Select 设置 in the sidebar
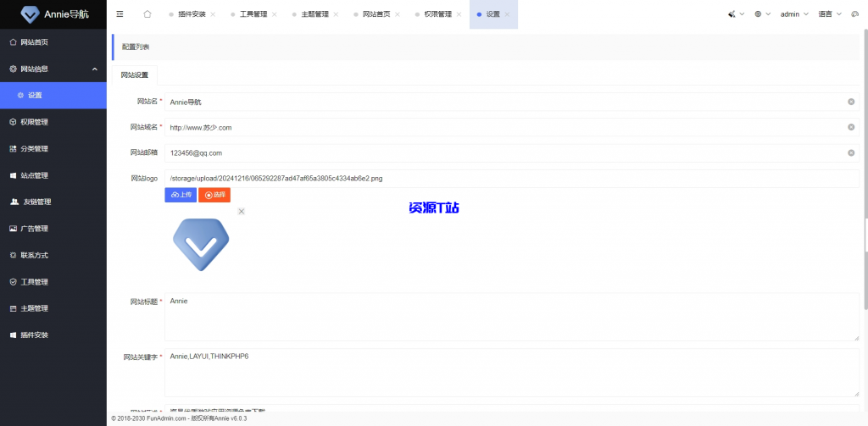The height and width of the screenshot is (426, 868). tap(53, 95)
